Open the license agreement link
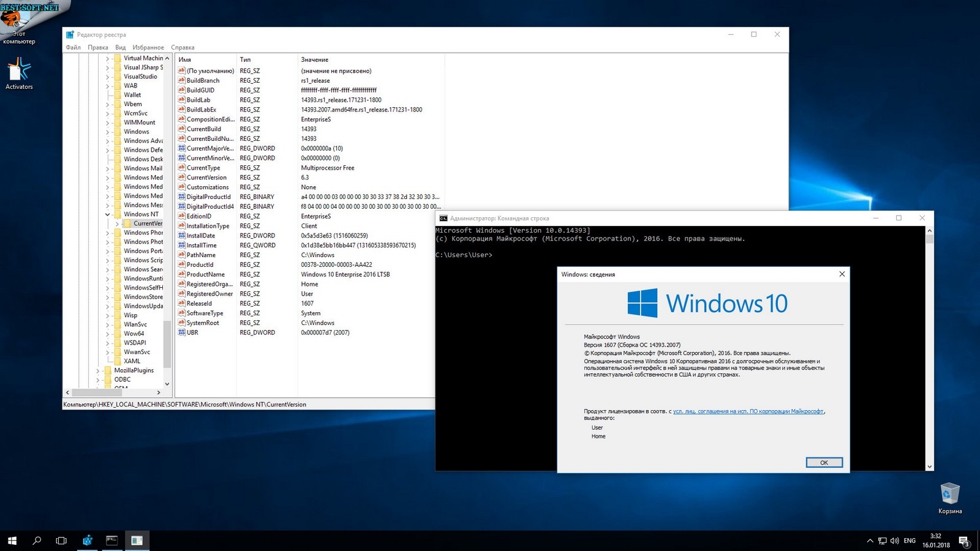The width and height of the screenshot is (980, 551). coord(748,411)
